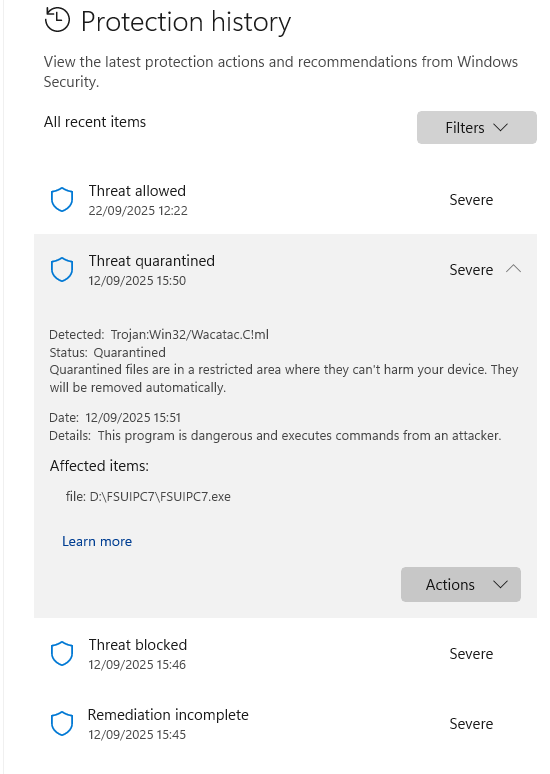Click the shield icon beside Threat blocked
This screenshot has width=550, height=774.
(x=62, y=654)
